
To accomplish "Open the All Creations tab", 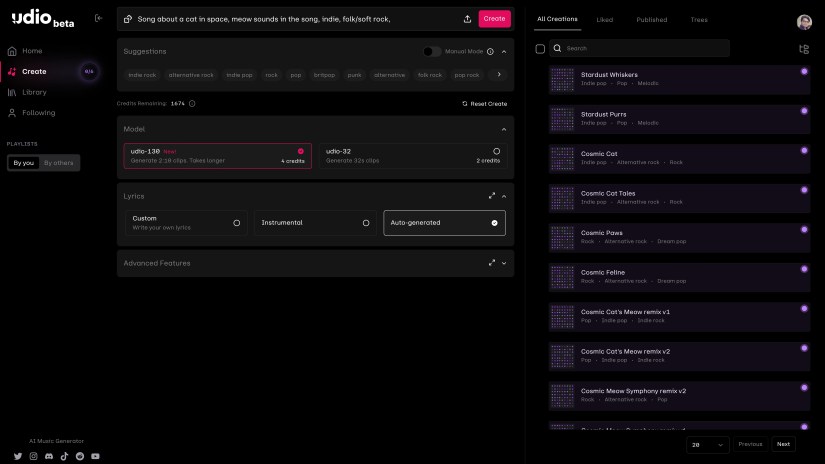I will pos(557,19).
